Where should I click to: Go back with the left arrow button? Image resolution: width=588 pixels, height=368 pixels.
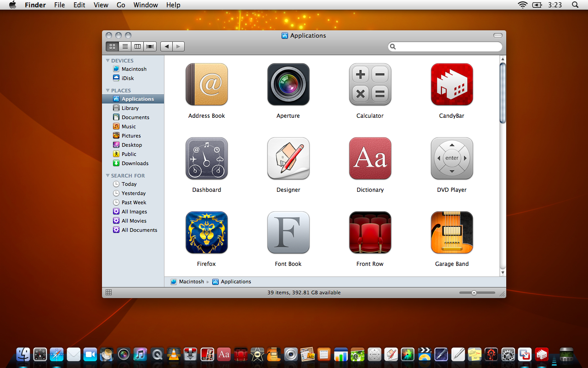166,46
